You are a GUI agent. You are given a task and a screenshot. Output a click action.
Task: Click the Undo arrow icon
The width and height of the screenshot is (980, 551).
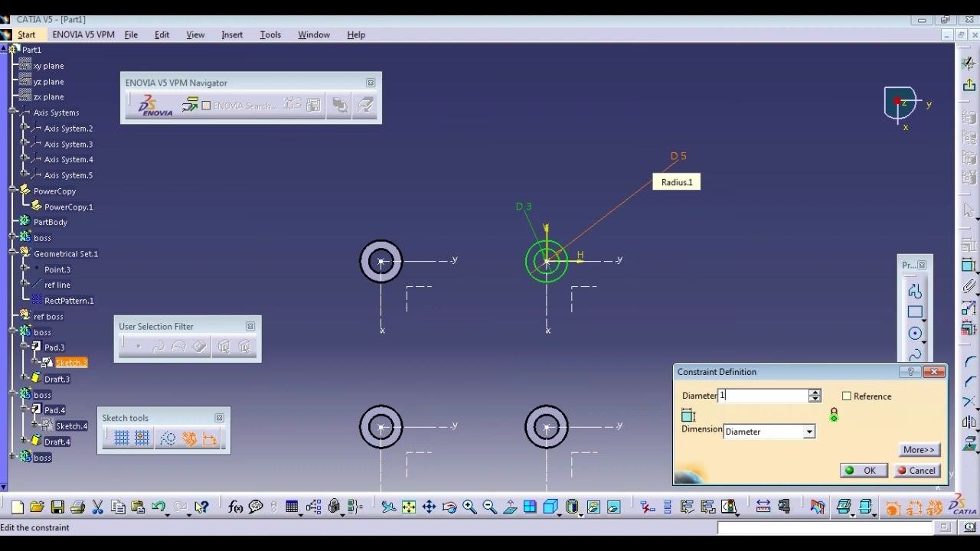point(158,507)
